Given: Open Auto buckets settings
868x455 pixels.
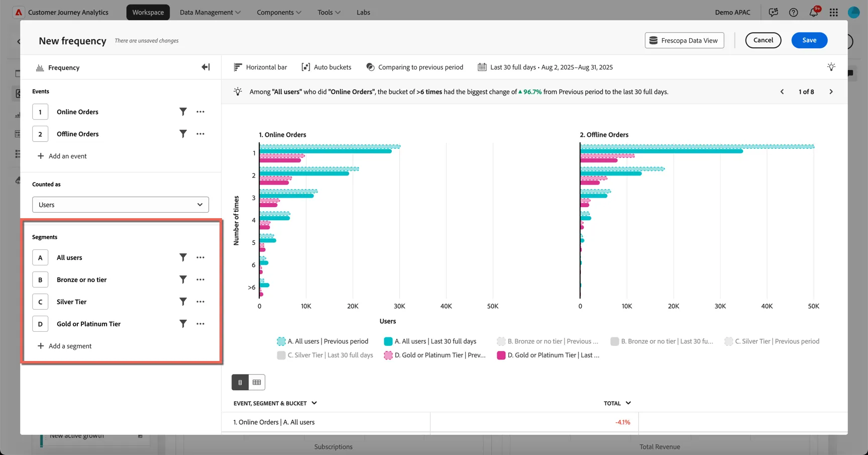Looking at the screenshot, I should point(327,67).
